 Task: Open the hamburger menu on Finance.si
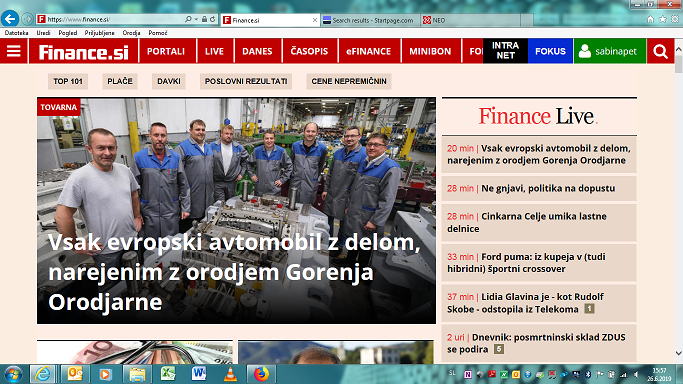[x=14, y=51]
